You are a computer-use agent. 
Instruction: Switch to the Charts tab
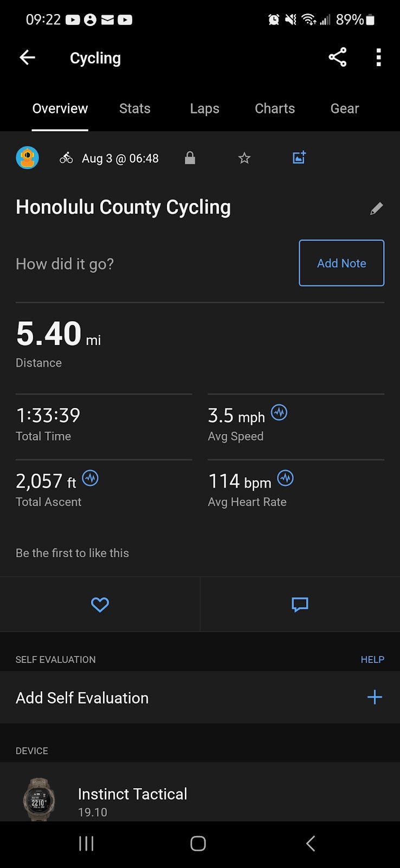click(x=275, y=108)
